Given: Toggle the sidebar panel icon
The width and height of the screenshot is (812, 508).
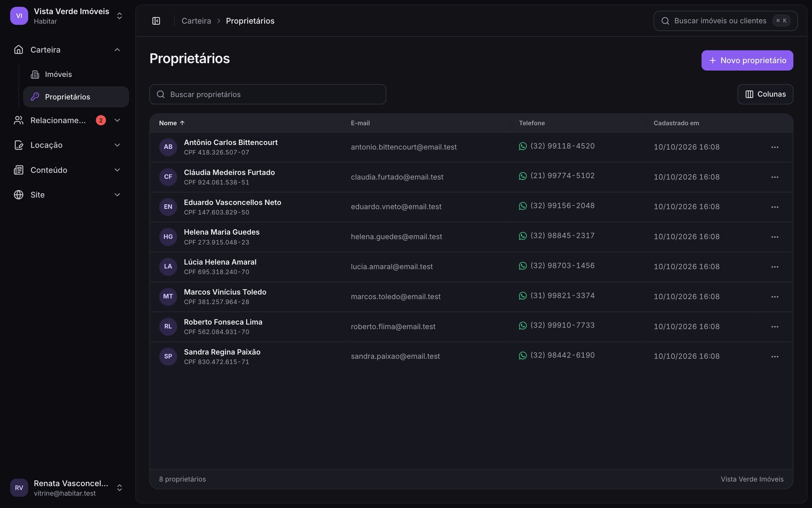Looking at the screenshot, I should click(x=156, y=21).
